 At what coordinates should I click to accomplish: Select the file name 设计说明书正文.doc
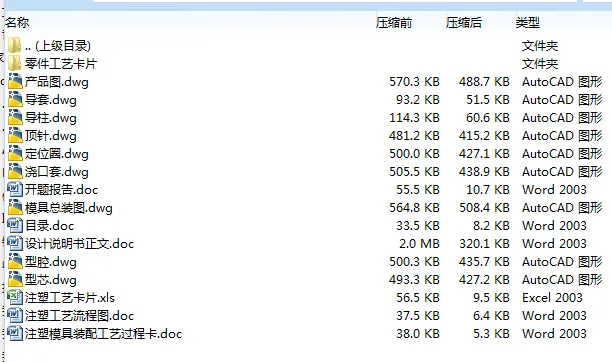point(80,243)
